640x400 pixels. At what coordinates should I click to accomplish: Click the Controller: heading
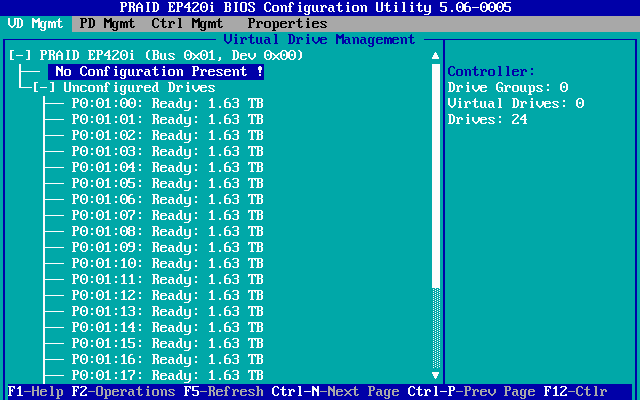491,71
